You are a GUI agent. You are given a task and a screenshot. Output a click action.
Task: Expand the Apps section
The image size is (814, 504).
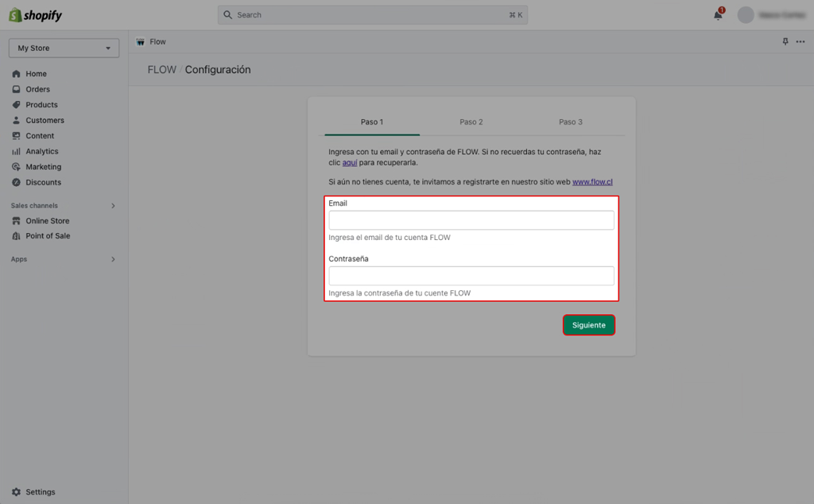tap(113, 259)
